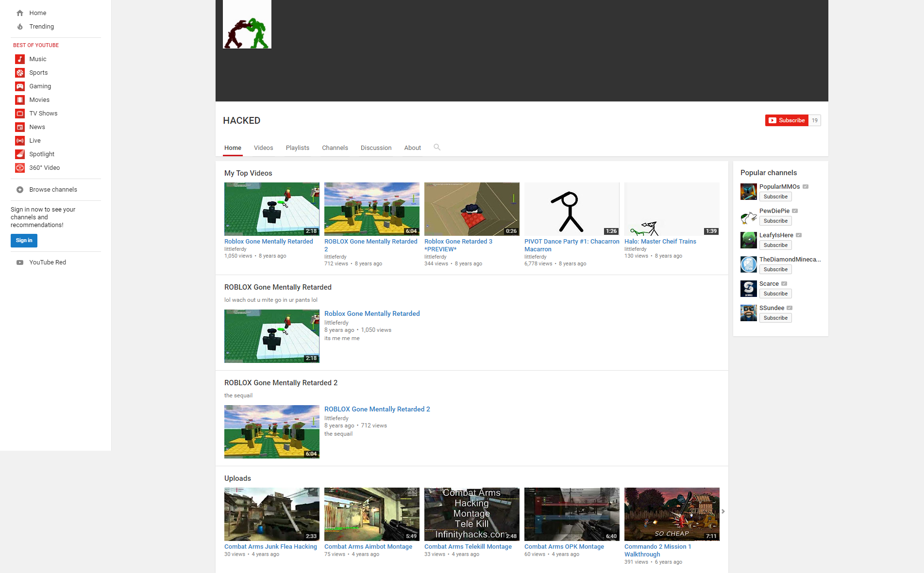Viewport: 924px width, 573px height.
Task: Open the Roblox Gone Retarded 3 *PREVIEW* link
Action: pyautogui.click(x=458, y=246)
